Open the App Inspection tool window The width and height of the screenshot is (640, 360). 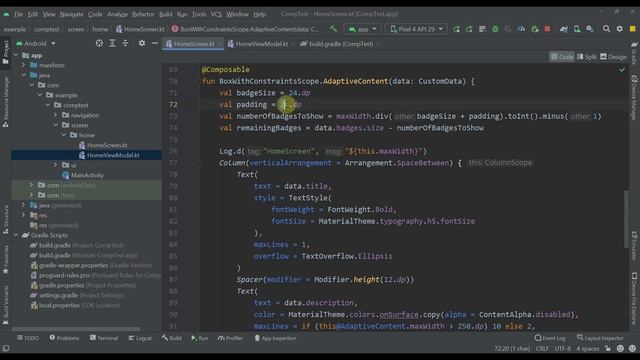[x=276, y=338]
